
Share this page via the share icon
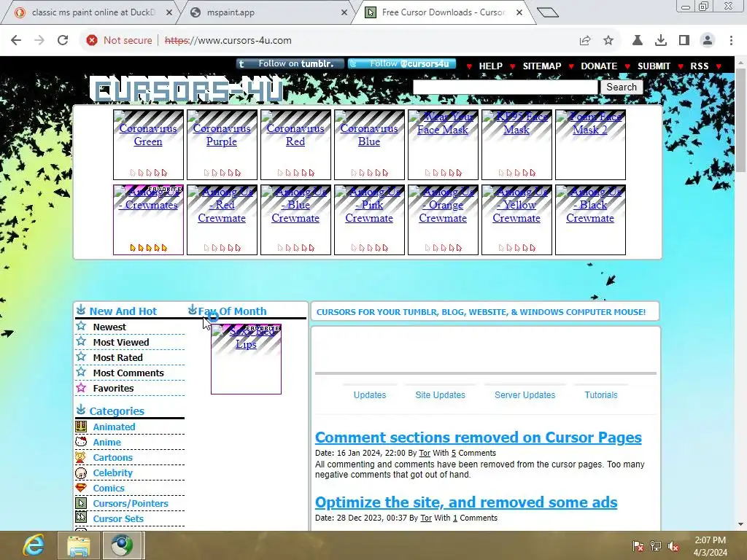(x=585, y=41)
